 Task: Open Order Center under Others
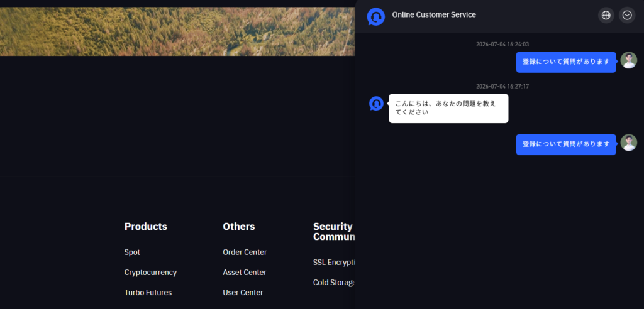point(245,252)
